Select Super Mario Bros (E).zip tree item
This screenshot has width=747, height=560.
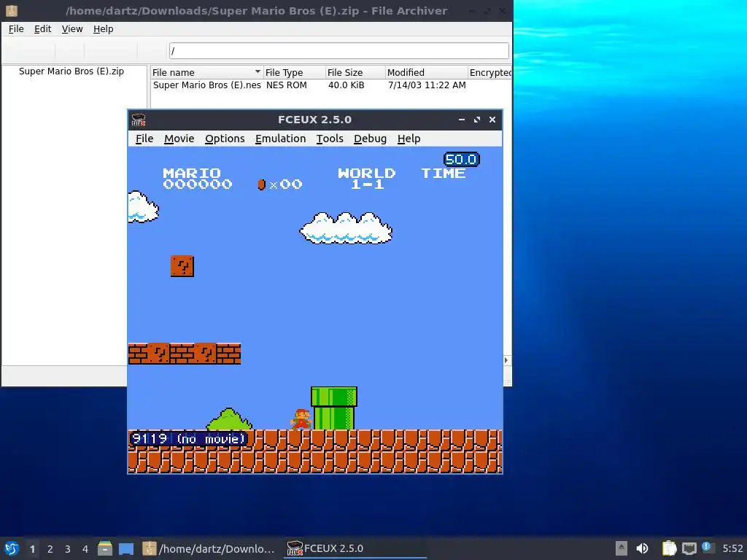click(x=71, y=71)
